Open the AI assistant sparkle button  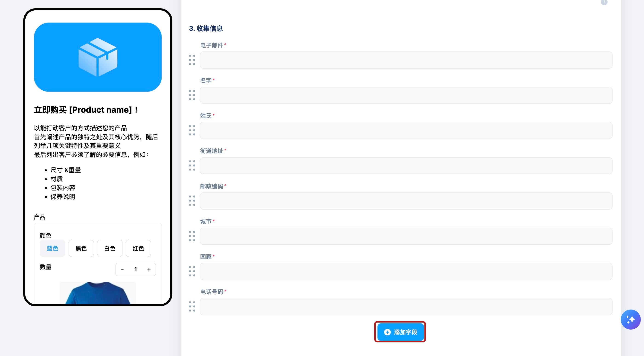(630, 319)
